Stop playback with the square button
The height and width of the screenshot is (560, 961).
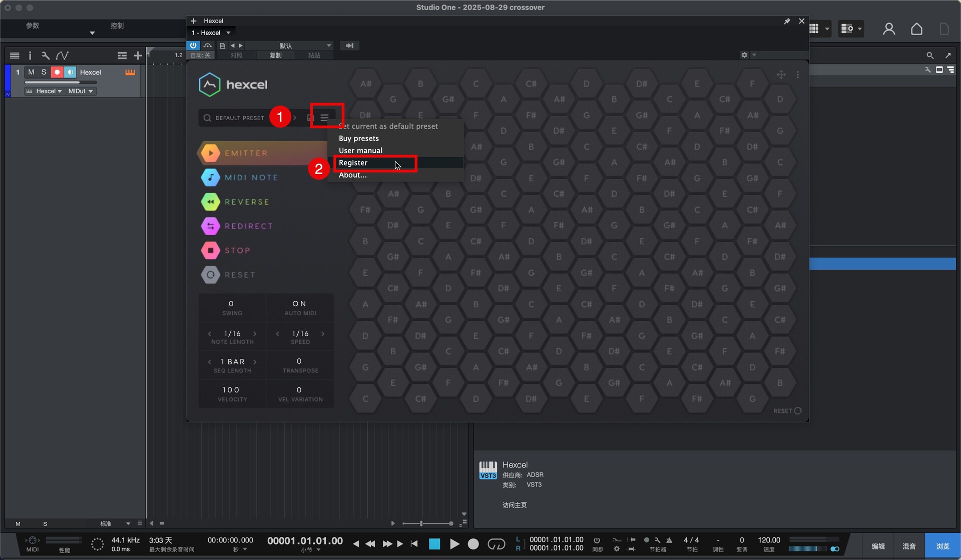[434, 544]
